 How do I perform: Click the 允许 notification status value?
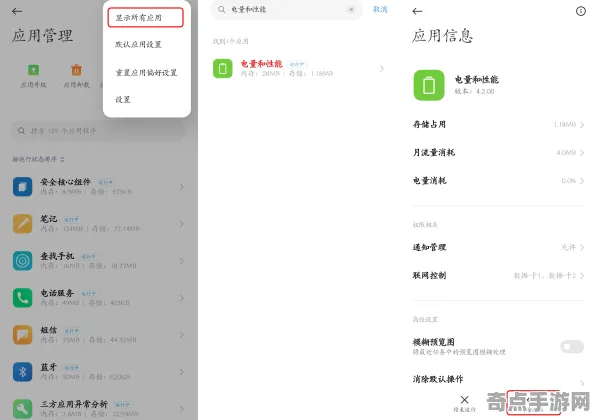tap(569, 247)
